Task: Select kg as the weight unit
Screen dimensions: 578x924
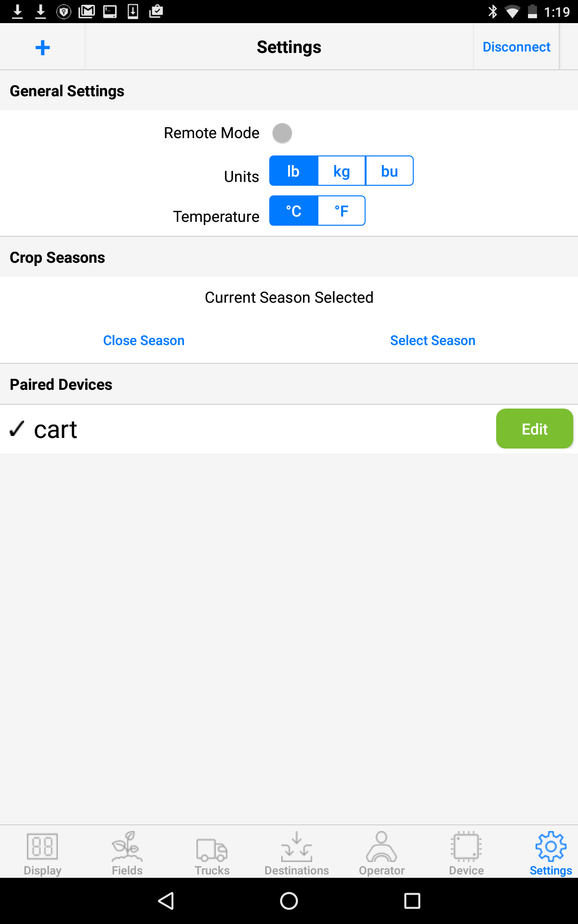Action: click(x=342, y=171)
